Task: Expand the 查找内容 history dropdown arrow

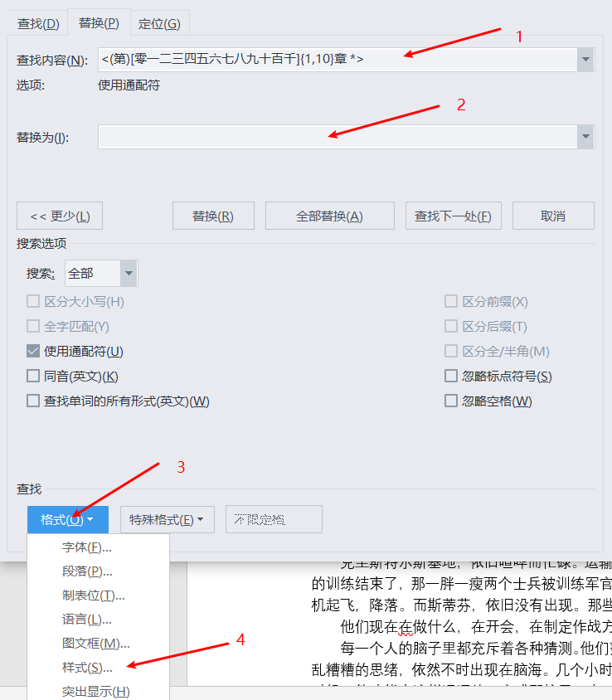Action: [585, 60]
